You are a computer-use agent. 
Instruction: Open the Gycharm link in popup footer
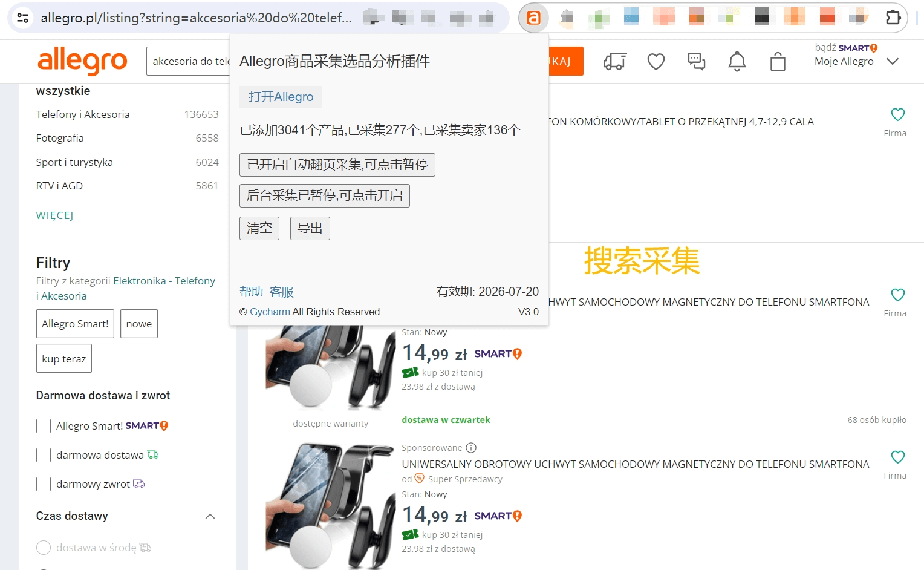(x=270, y=312)
